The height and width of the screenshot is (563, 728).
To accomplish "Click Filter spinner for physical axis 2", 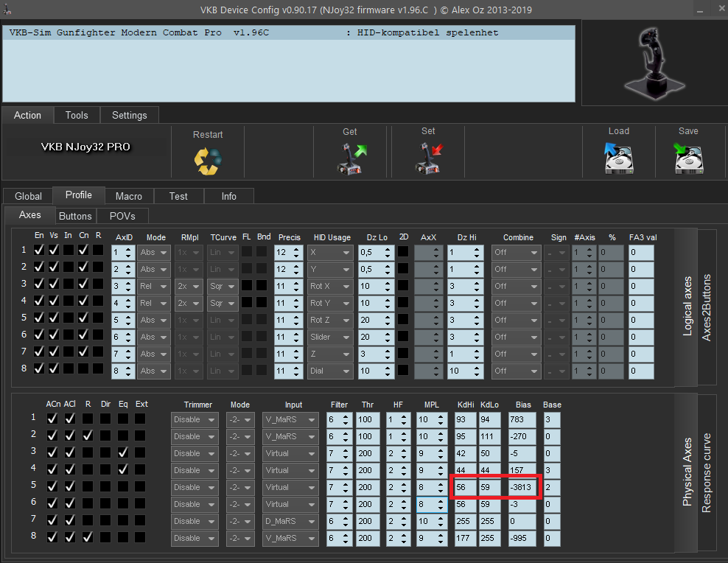I will (x=340, y=437).
